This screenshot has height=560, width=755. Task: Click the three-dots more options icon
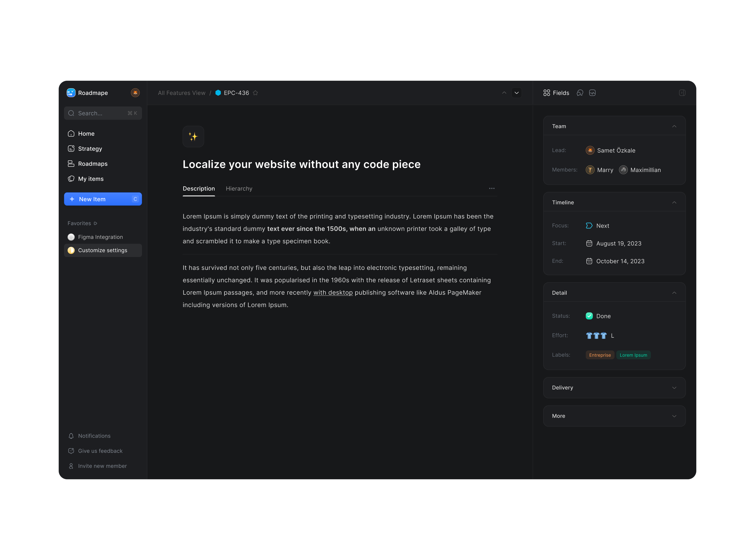(x=491, y=189)
